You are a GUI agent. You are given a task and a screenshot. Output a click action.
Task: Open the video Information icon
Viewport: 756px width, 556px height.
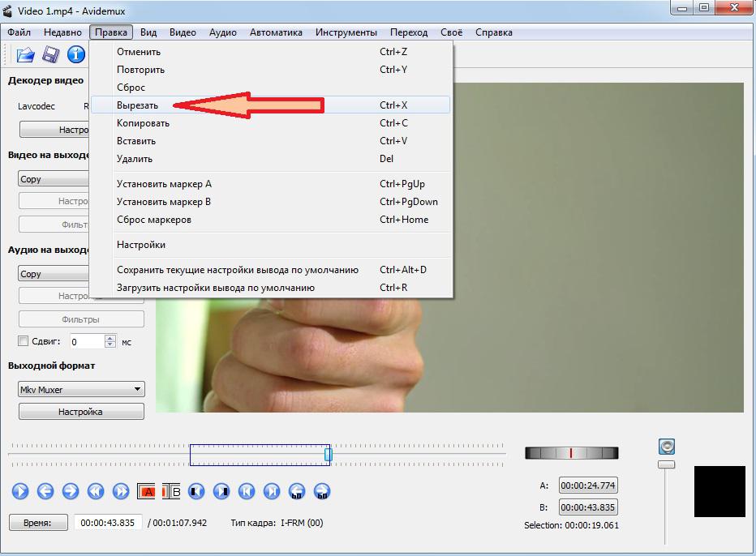pyautogui.click(x=75, y=54)
